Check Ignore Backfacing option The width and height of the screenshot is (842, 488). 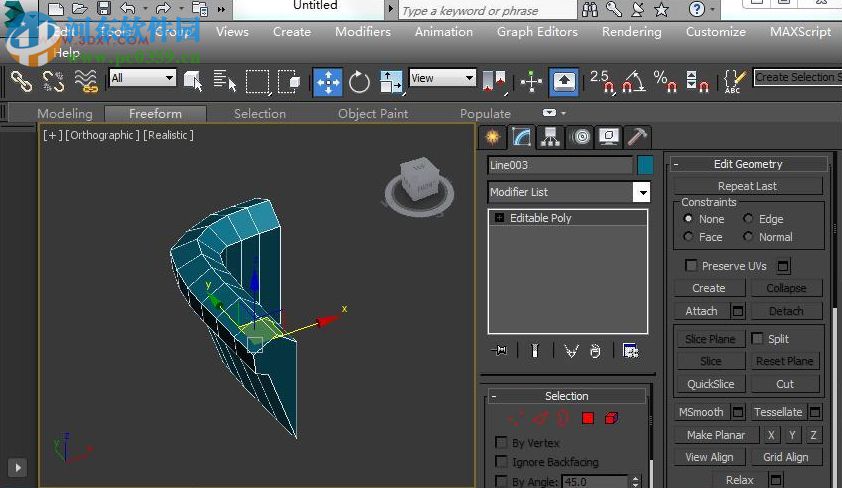(x=501, y=461)
